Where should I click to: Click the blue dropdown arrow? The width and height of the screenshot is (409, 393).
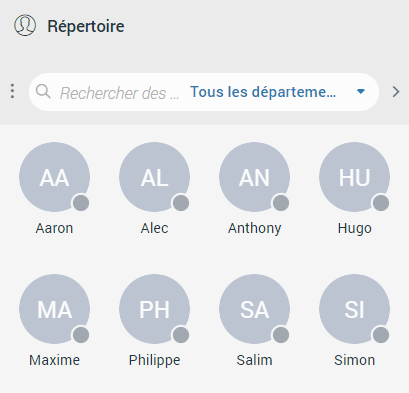[x=361, y=91]
